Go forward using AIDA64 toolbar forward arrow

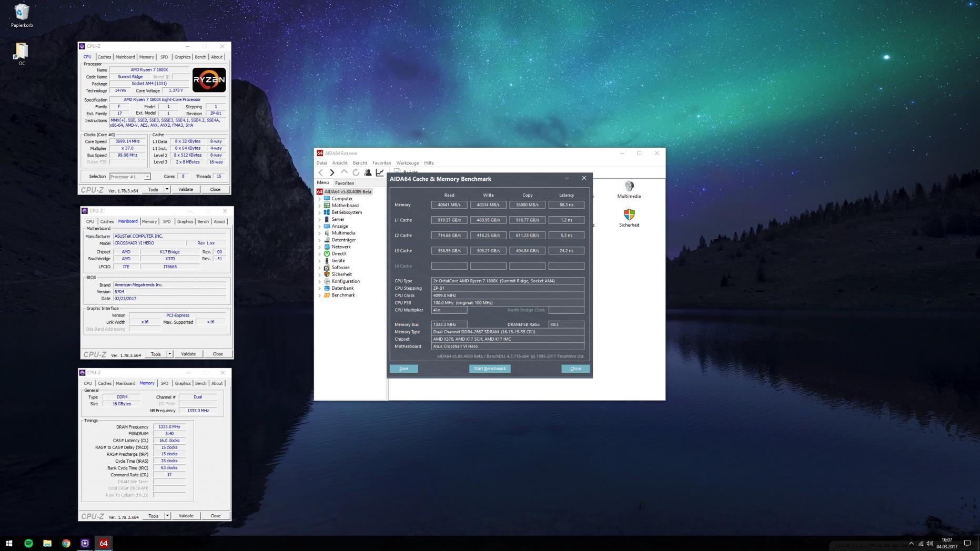pyautogui.click(x=332, y=172)
